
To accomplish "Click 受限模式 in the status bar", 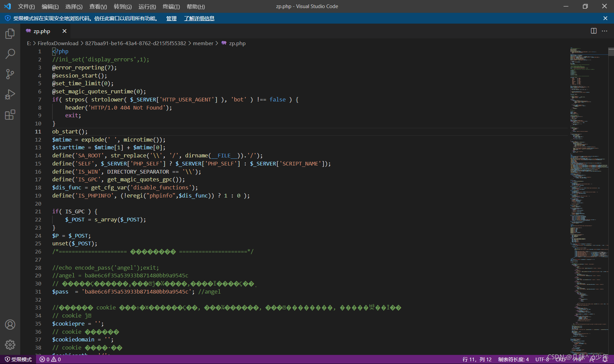I will click(x=19, y=359).
